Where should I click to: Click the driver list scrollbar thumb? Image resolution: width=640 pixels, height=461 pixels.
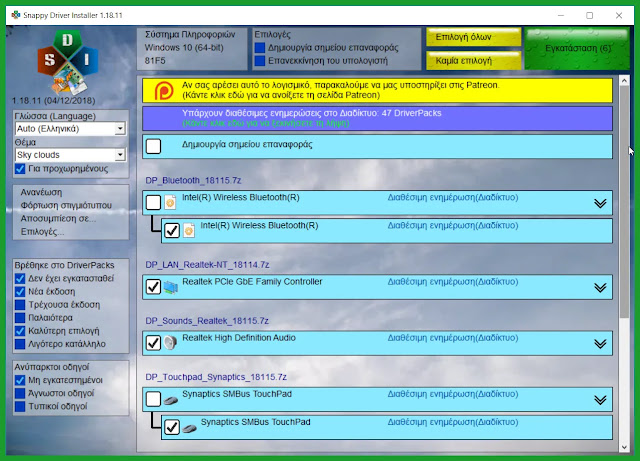click(x=624, y=203)
